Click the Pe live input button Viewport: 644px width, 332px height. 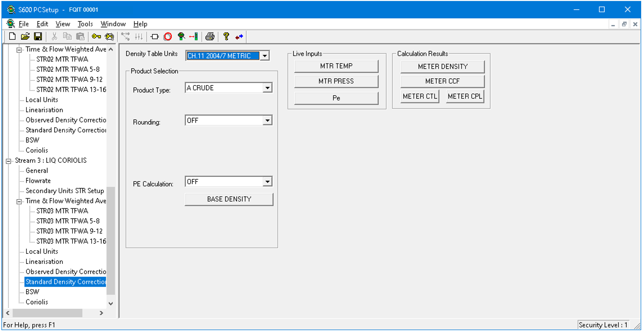[336, 98]
